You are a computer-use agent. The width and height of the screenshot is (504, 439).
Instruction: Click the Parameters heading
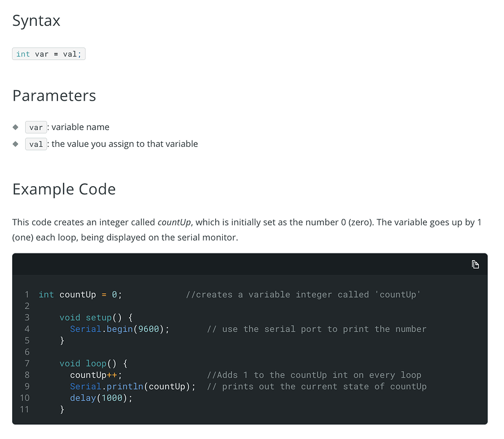coord(54,95)
